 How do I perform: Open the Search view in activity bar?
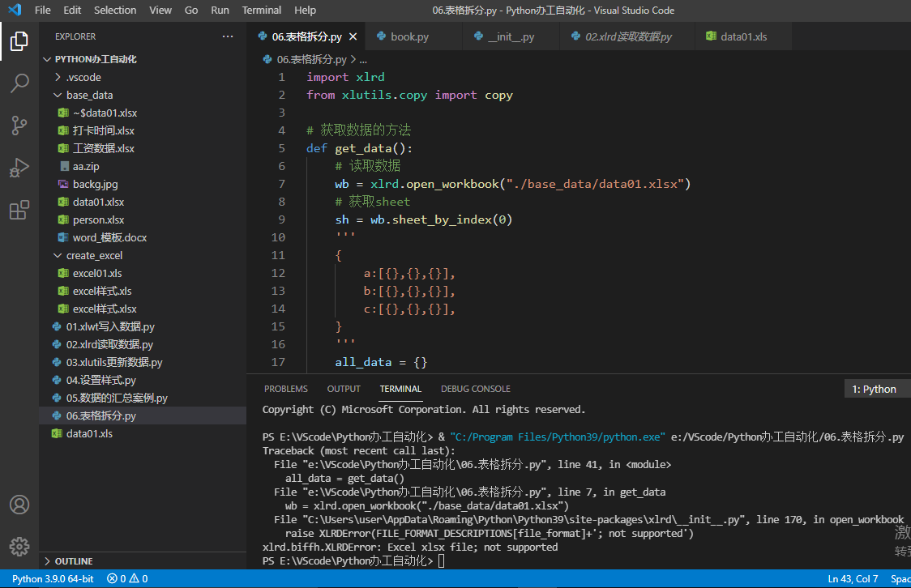pos(19,83)
